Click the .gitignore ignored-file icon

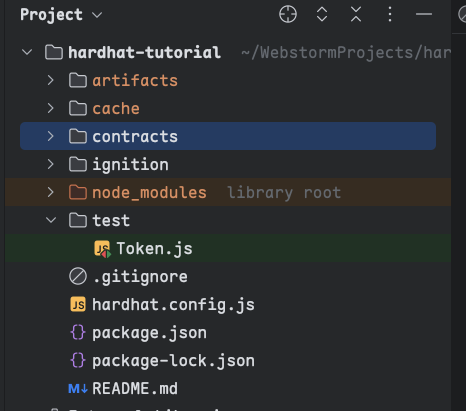click(78, 276)
